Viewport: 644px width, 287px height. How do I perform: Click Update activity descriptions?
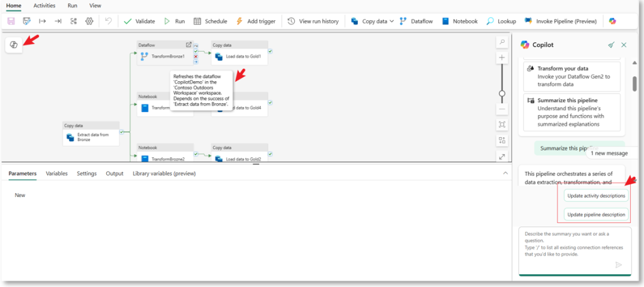click(x=596, y=196)
